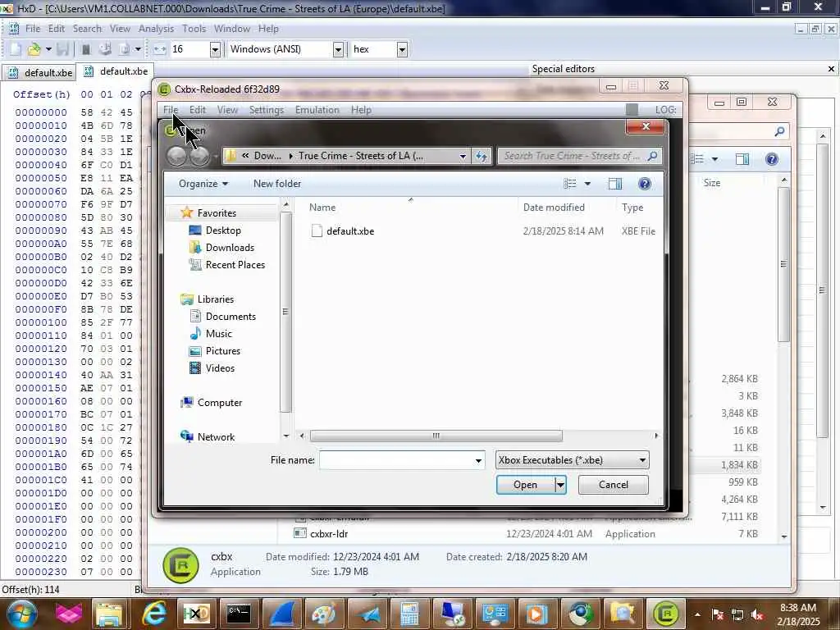Open Settings menu in Cxbx-Reloaded

click(267, 110)
